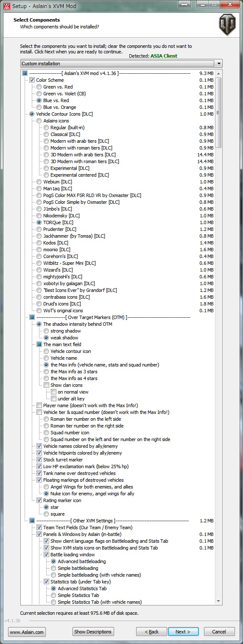Screen dimensions: 243x644
Task: Check the on normal view box
Action: pyautogui.click(x=54, y=392)
